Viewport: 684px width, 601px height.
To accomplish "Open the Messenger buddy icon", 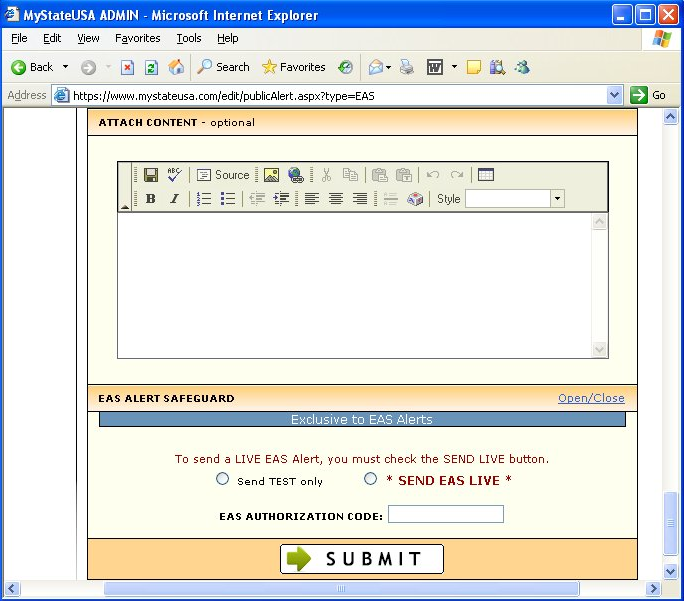I will [x=522, y=67].
